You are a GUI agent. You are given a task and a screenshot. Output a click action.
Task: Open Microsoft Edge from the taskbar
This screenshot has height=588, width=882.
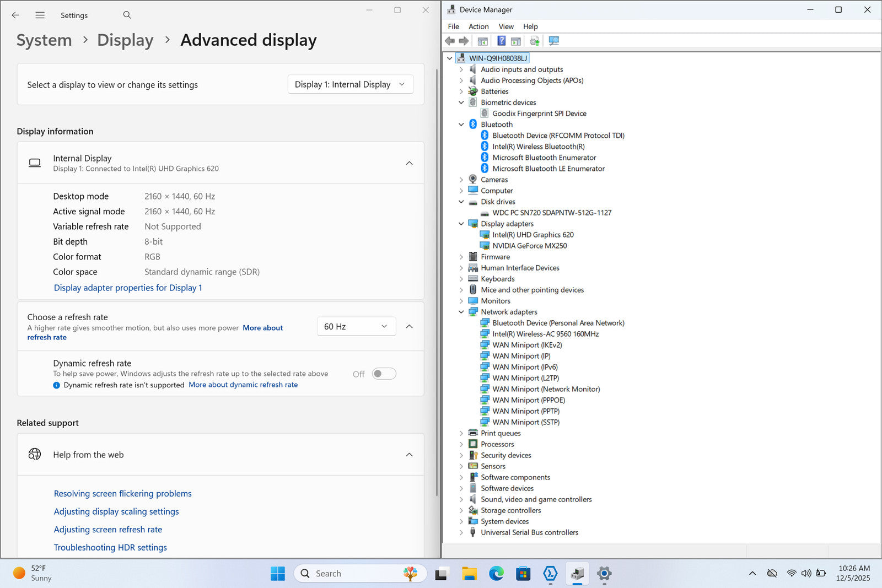(496, 574)
